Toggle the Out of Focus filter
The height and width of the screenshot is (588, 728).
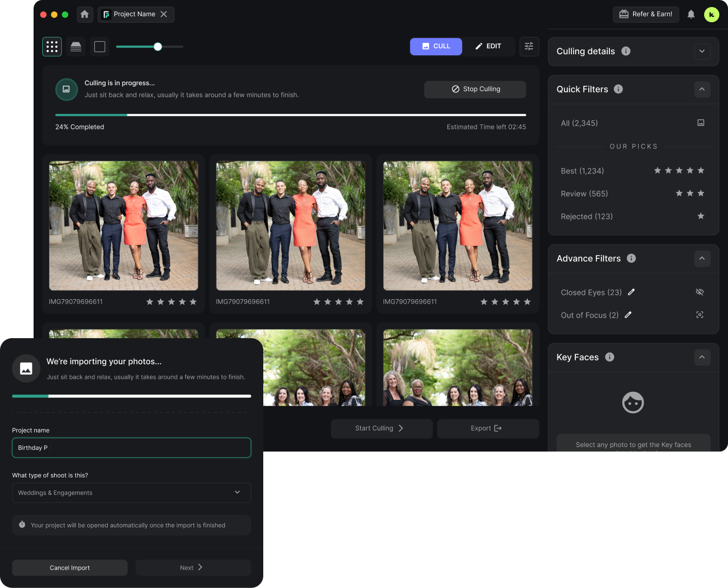(x=700, y=315)
